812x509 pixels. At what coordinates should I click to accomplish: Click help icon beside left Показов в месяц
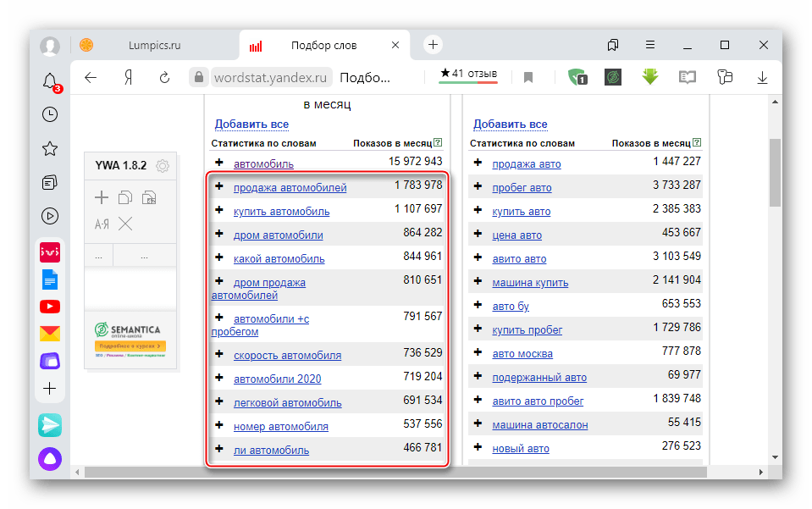point(438,142)
